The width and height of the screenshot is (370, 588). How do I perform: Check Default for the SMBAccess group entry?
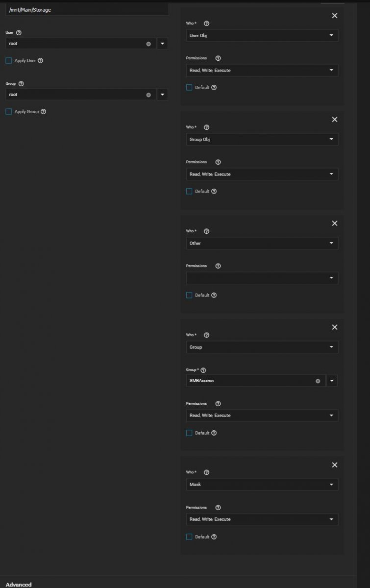pyautogui.click(x=189, y=433)
